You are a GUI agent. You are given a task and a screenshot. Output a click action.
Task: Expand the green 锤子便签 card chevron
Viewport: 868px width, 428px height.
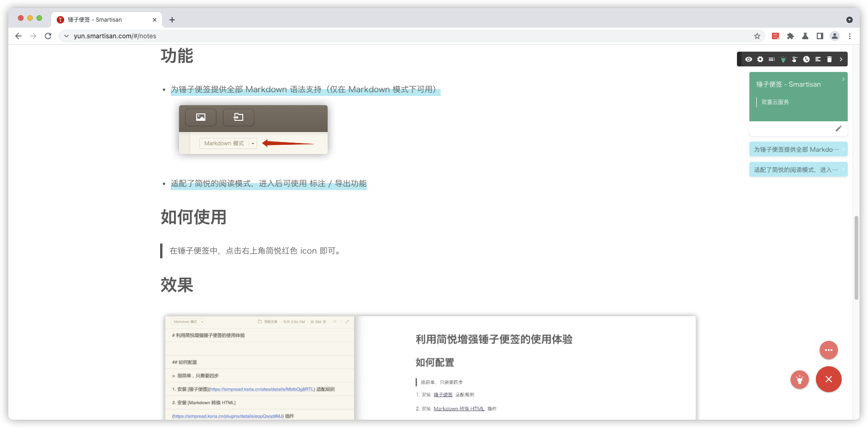click(x=843, y=79)
